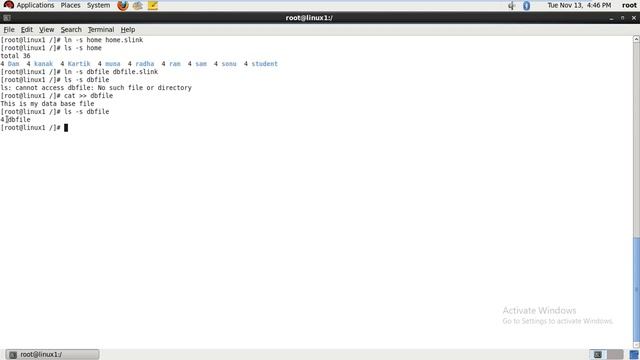Close the terminal window

click(634, 18)
